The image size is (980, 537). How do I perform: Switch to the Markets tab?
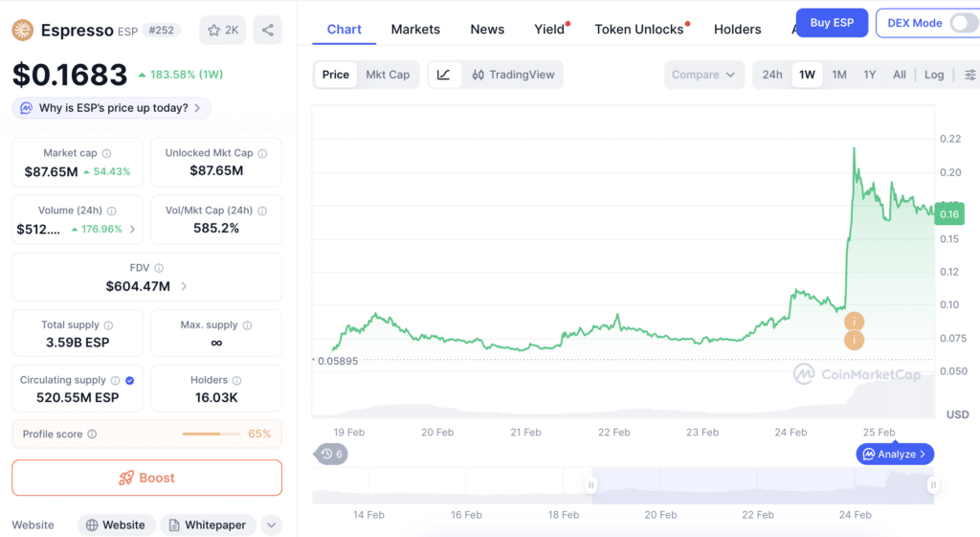415,30
